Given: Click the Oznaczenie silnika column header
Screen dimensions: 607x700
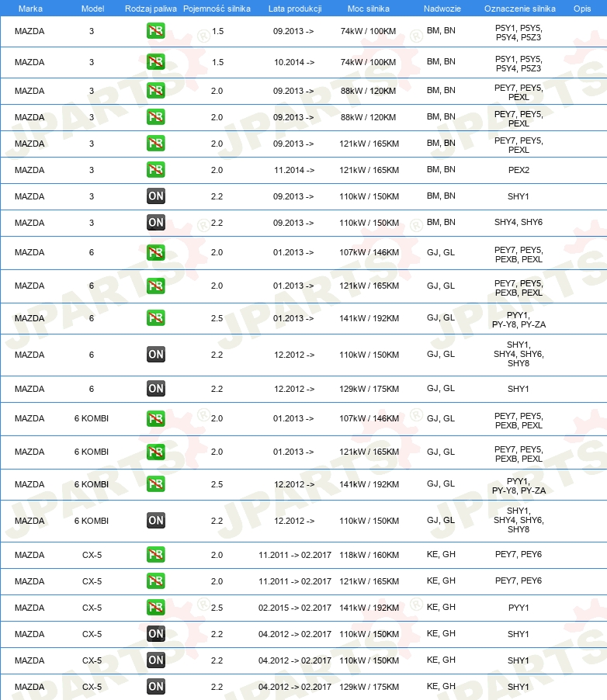Looking at the screenshot, I should tap(520, 9).
